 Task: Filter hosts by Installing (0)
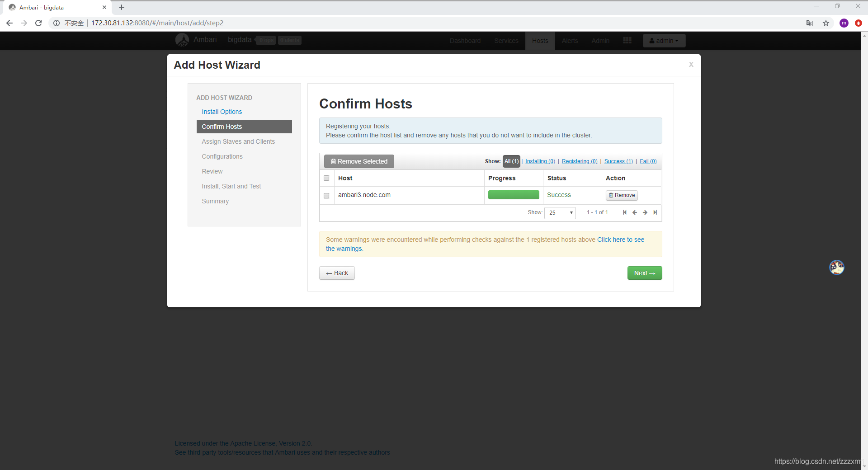pyautogui.click(x=540, y=161)
